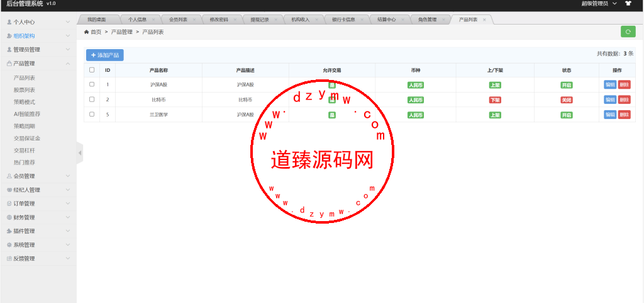Image resolution: width=644 pixels, height=303 pixels.
Task: Click the 系统管理 gear icon
Action: pos(9,244)
